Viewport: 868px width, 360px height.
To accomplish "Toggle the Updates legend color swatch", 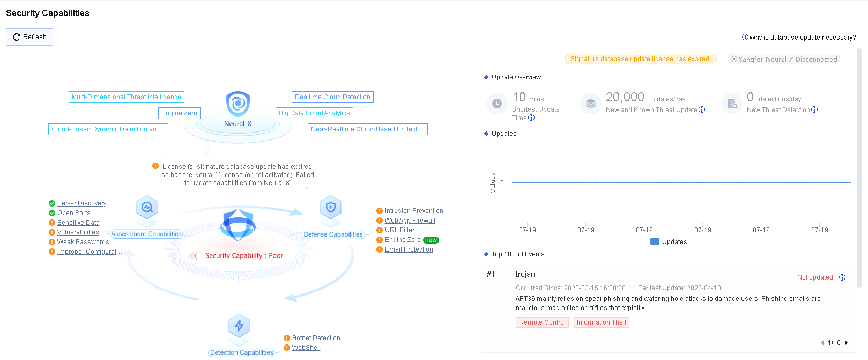I will pyautogui.click(x=655, y=242).
